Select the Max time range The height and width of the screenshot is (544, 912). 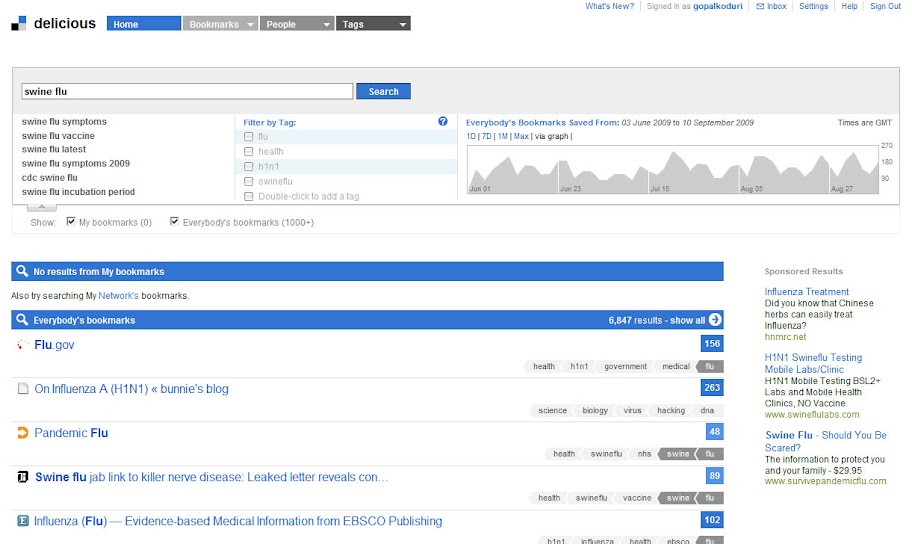pyautogui.click(x=521, y=136)
